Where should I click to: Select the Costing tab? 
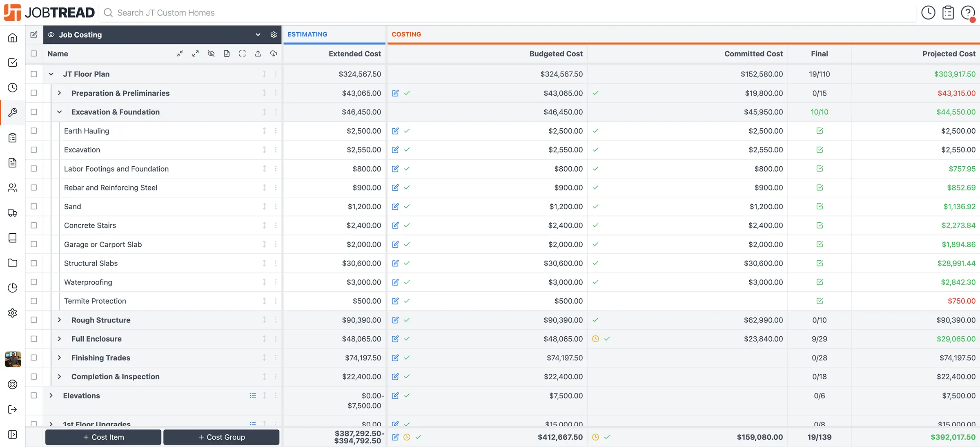click(406, 34)
